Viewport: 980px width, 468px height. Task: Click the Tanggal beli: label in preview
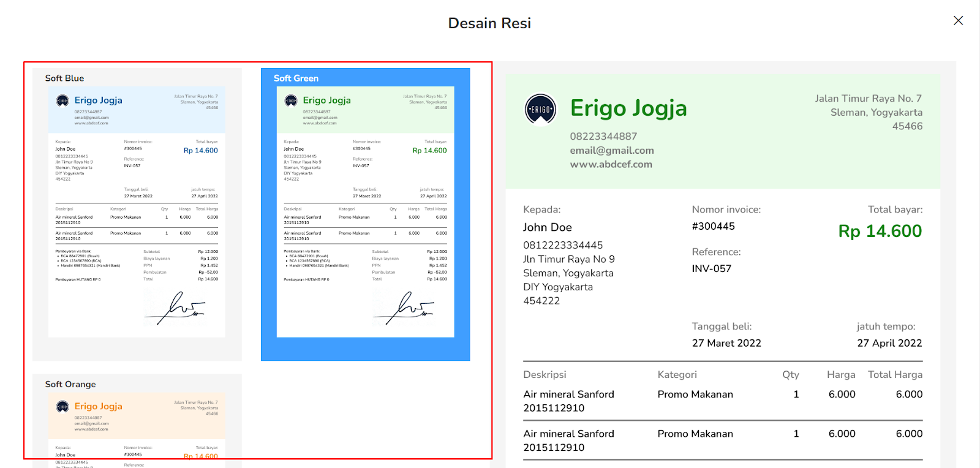722,326
